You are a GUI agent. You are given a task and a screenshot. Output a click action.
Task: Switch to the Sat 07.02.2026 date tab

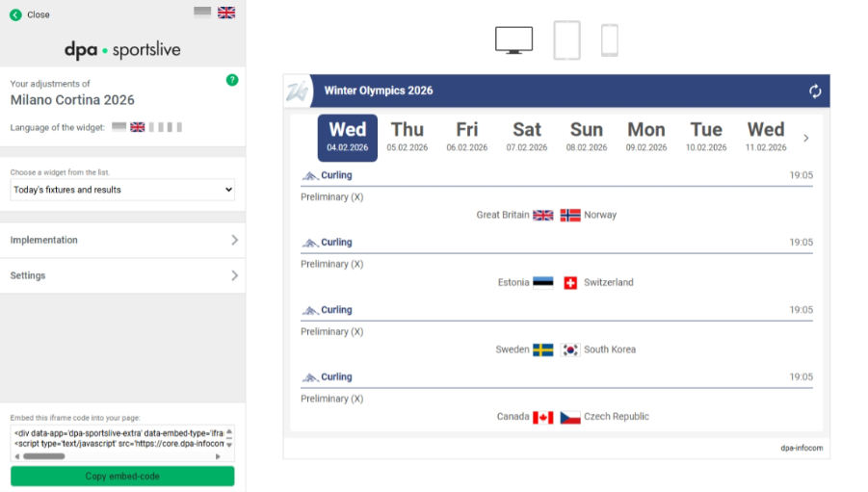click(527, 137)
